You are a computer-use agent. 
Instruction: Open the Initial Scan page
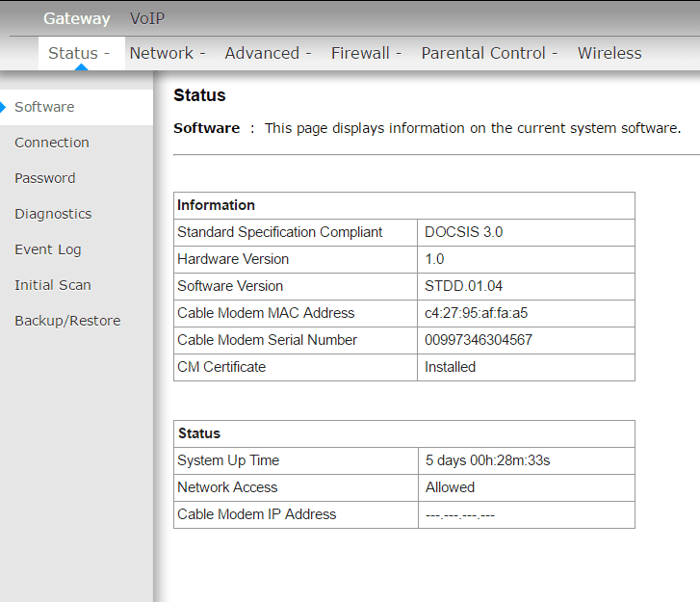click(53, 285)
